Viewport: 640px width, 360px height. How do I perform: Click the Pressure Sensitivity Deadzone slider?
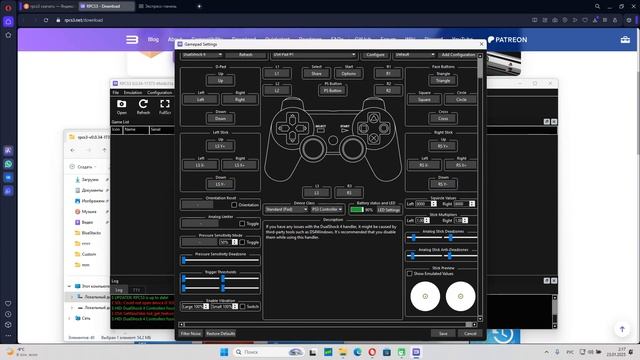coord(220,260)
